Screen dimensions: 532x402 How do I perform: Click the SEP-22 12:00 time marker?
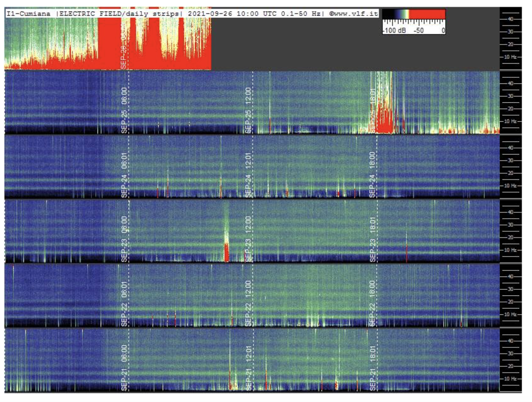click(x=248, y=303)
